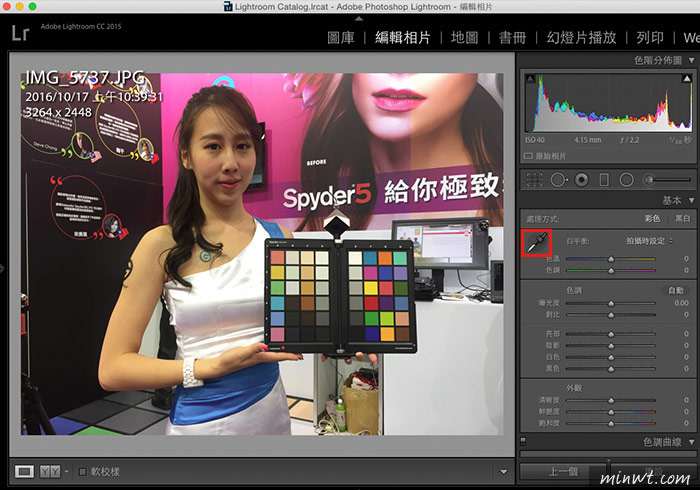Select the Spot Removal tool
This screenshot has width=700, height=490.
coord(559,180)
